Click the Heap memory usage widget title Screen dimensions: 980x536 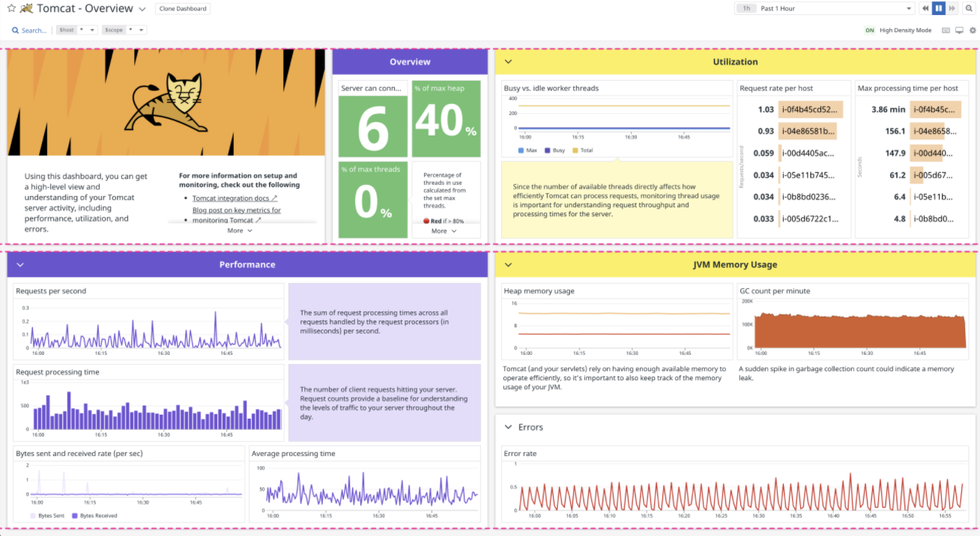(539, 291)
